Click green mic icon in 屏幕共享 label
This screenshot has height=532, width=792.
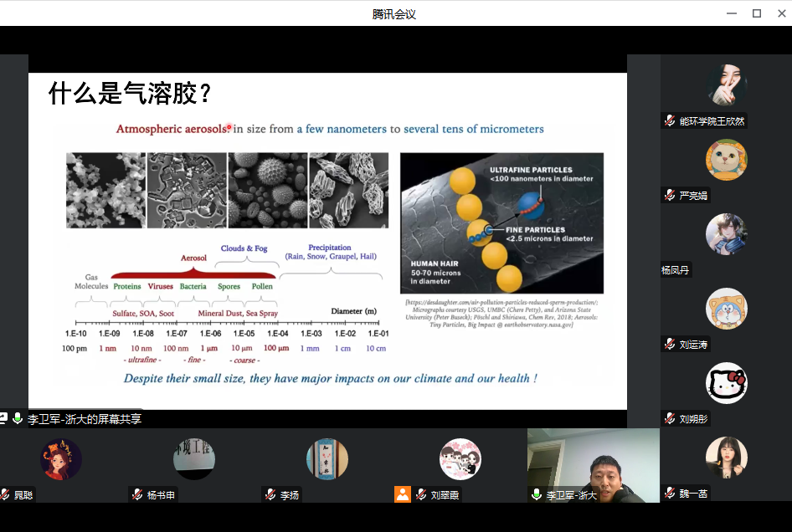(18, 419)
